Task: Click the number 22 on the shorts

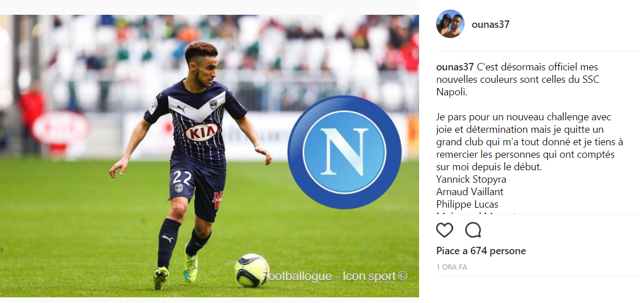Action: [182, 178]
